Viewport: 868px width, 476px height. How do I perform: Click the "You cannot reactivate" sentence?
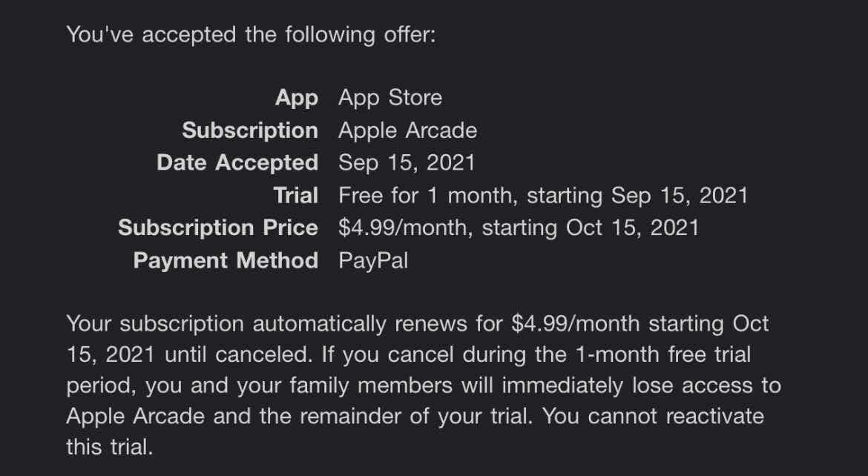point(653,416)
